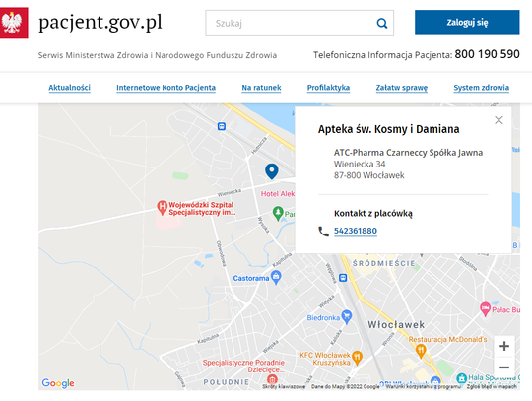Close the pharmacy info popup
Viewport: 532px width, 401px height.
click(x=499, y=120)
